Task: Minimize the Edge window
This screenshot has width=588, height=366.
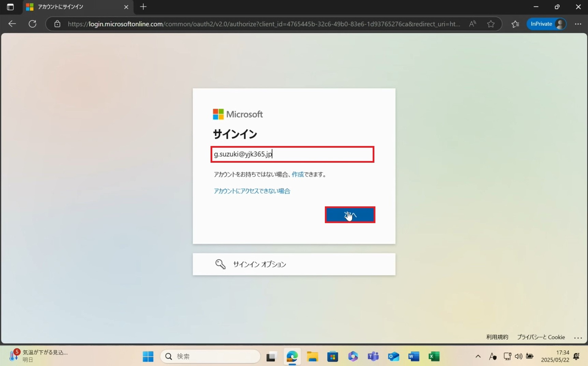Action: pos(536,7)
